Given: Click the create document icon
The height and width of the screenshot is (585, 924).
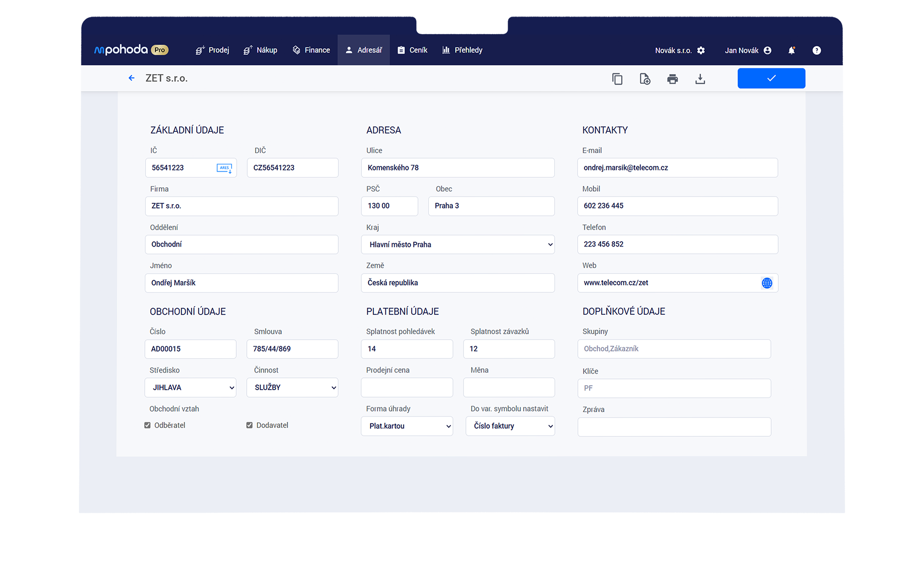Looking at the screenshot, I should pyautogui.click(x=645, y=79).
